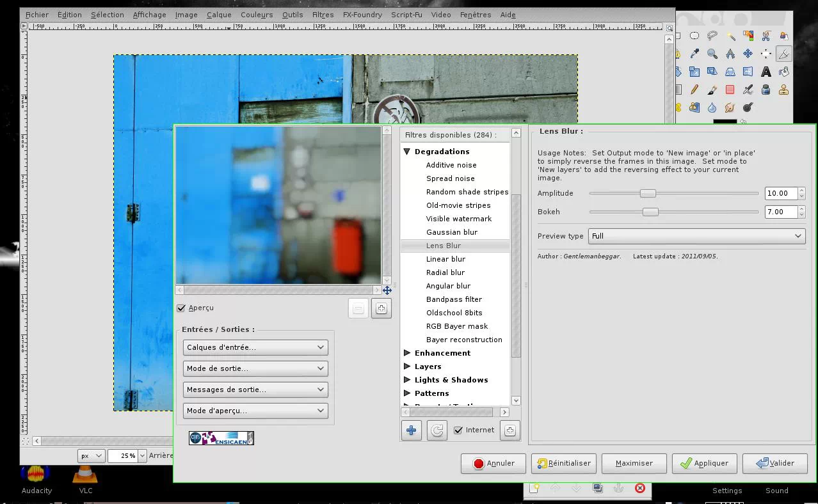Viewport: 818px width, 504px height.
Task: Click the Appliquer button
Action: pos(704,463)
